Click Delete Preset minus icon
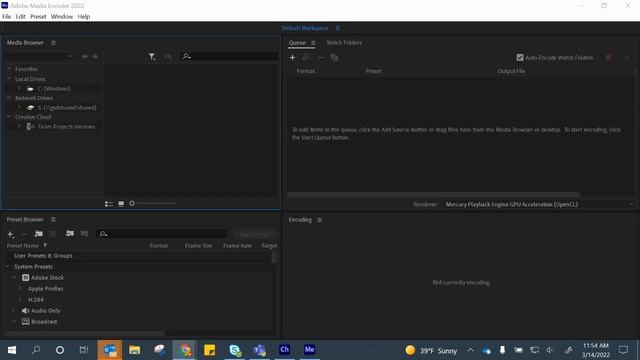This screenshot has width=640, height=360. (24, 234)
